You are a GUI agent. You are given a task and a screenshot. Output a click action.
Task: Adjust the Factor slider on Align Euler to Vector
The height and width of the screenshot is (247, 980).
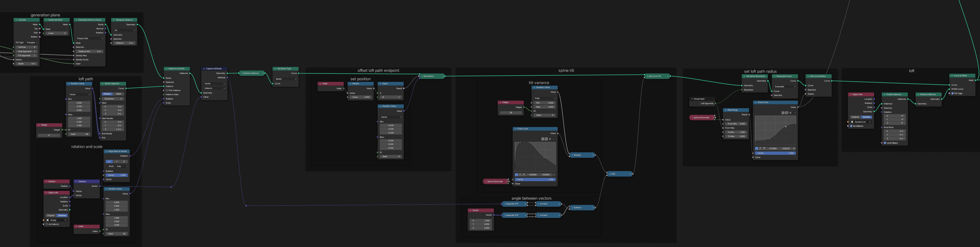116,175
